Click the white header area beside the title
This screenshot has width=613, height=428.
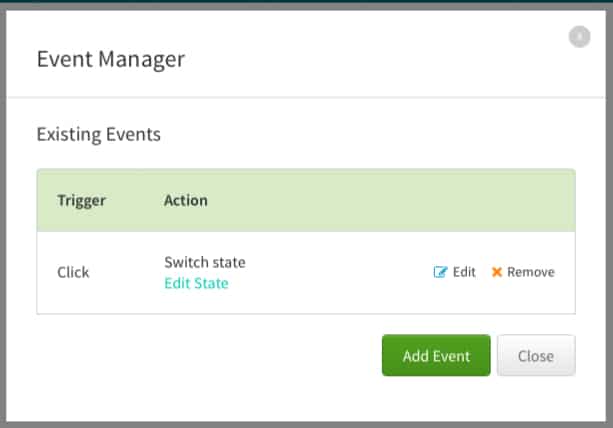pos(380,59)
